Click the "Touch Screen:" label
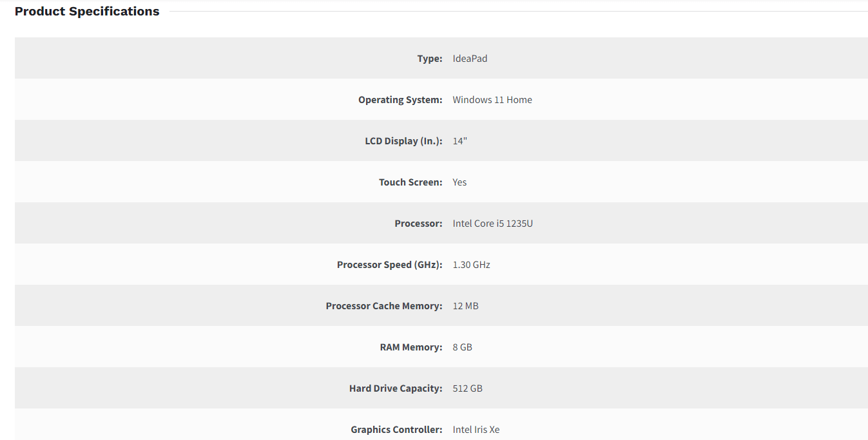This screenshot has height=440, width=868. [x=410, y=182]
